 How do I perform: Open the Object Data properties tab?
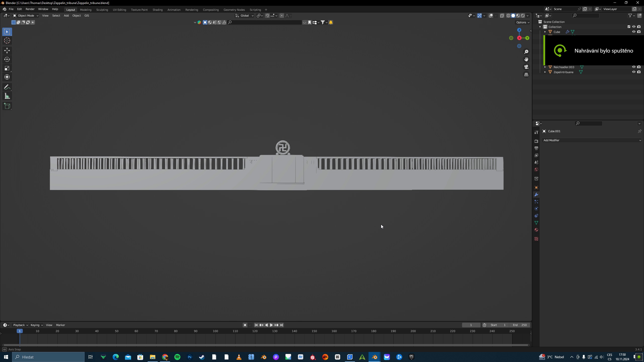point(536,223)
